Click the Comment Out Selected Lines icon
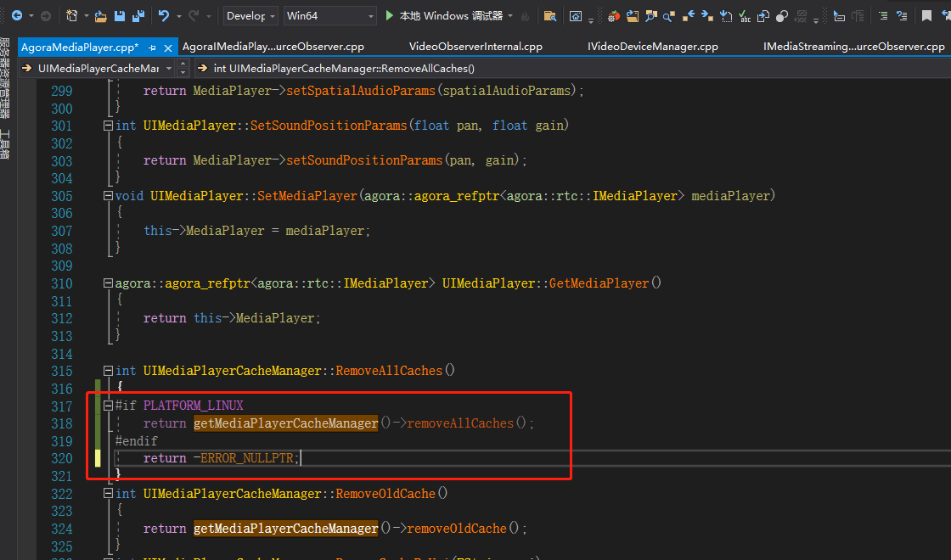951x560 pixels. 883,14
